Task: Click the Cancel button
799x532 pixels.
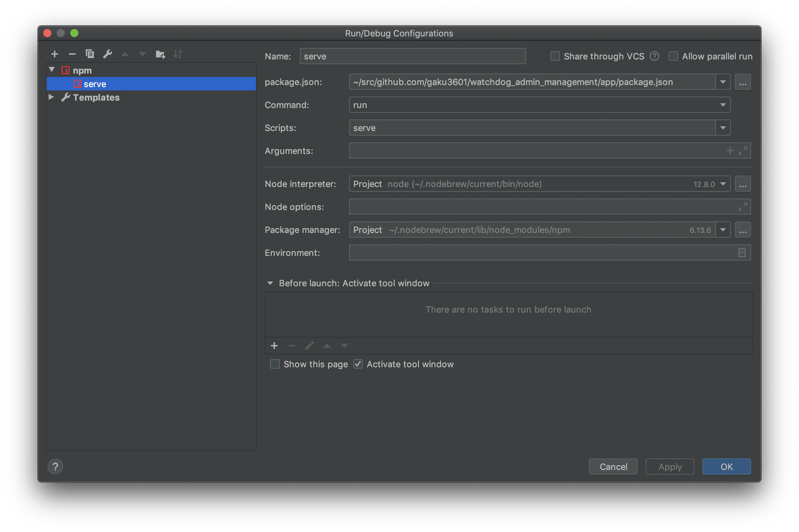Action: click(613, 467)
